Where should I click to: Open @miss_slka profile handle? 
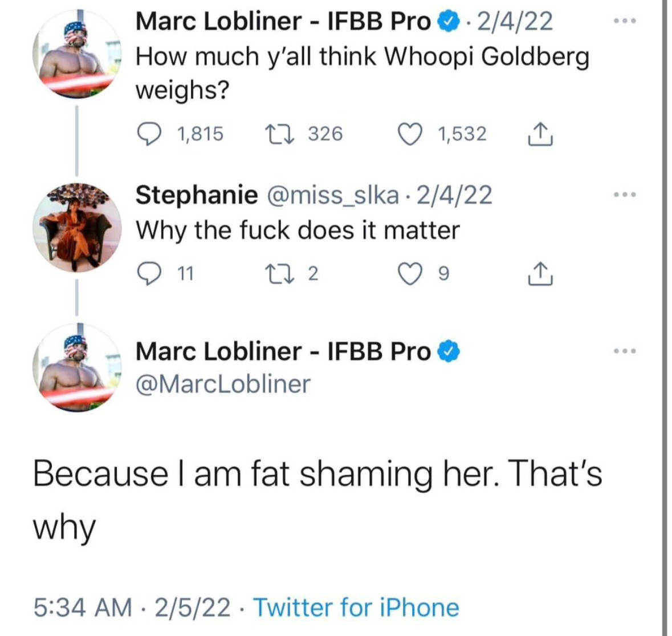(x=332, y=195)
